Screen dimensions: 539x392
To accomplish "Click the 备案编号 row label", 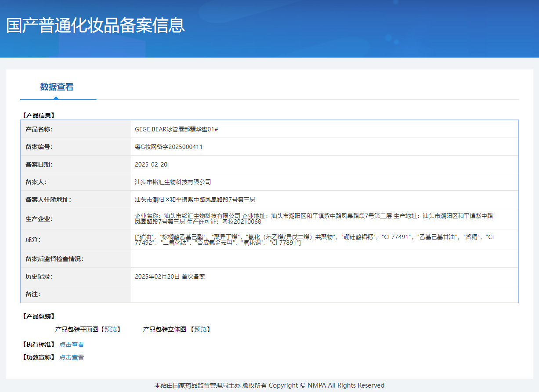I will 39,147.
